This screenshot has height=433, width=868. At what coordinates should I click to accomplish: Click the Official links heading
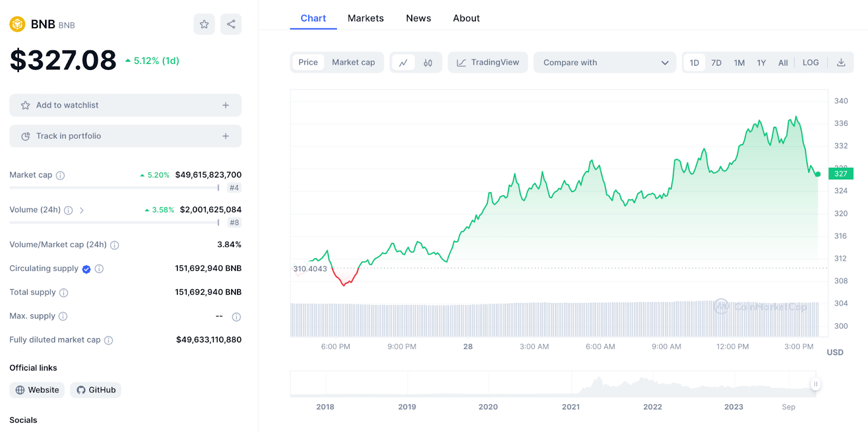(x=33, y=368)
